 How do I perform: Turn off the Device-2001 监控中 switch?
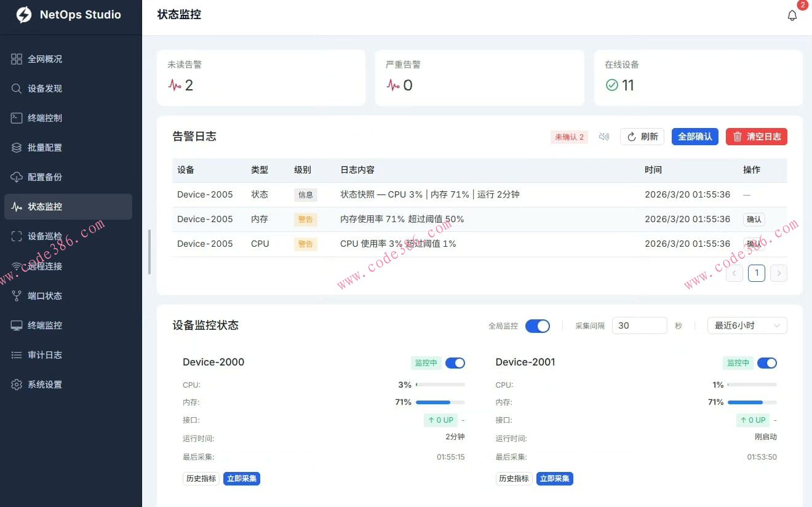coord(767,363)
